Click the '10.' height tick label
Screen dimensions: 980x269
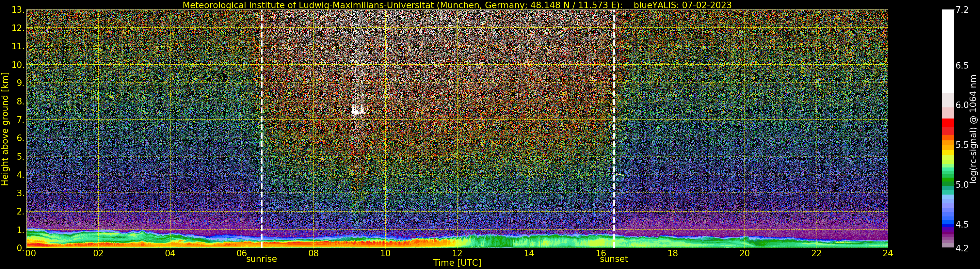pyautogui.click(x=18, y=65)
